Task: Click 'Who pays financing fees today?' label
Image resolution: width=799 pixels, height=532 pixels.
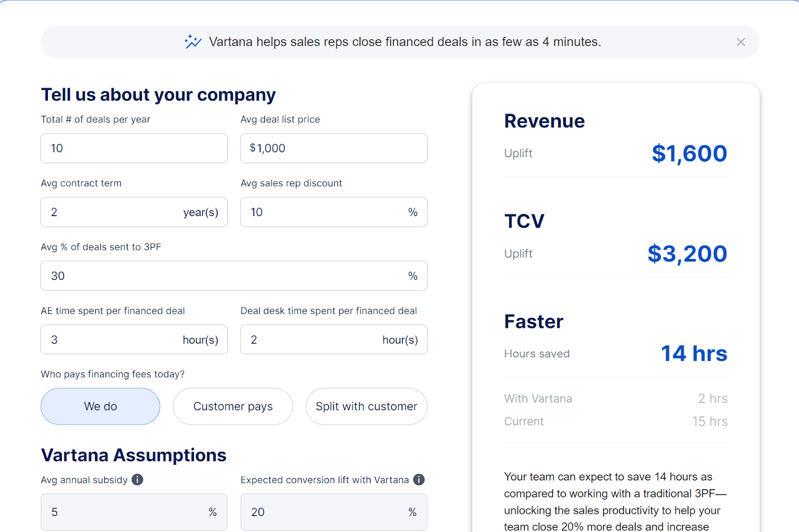Action: click(113, 374)
